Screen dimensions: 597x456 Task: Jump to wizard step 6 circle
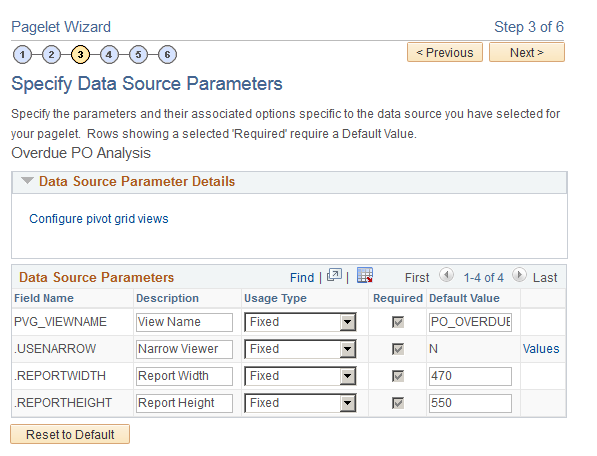click(x=167, y=54)
